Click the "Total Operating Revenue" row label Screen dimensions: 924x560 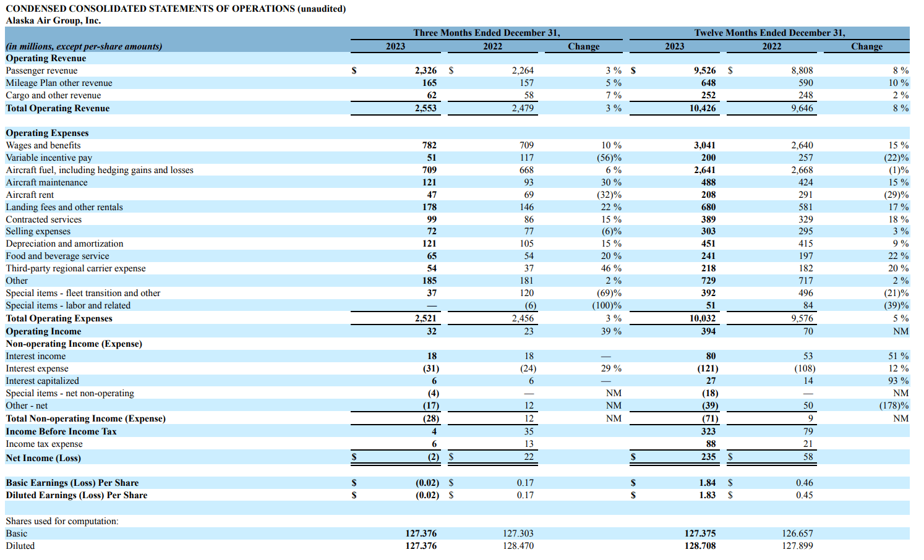pyautogui.click(x=58, y=108)
